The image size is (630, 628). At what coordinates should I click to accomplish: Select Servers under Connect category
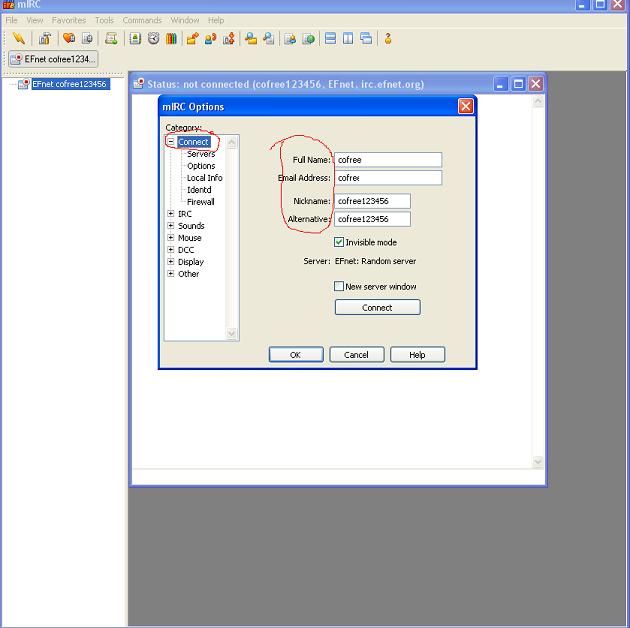[x=201, y=154]
